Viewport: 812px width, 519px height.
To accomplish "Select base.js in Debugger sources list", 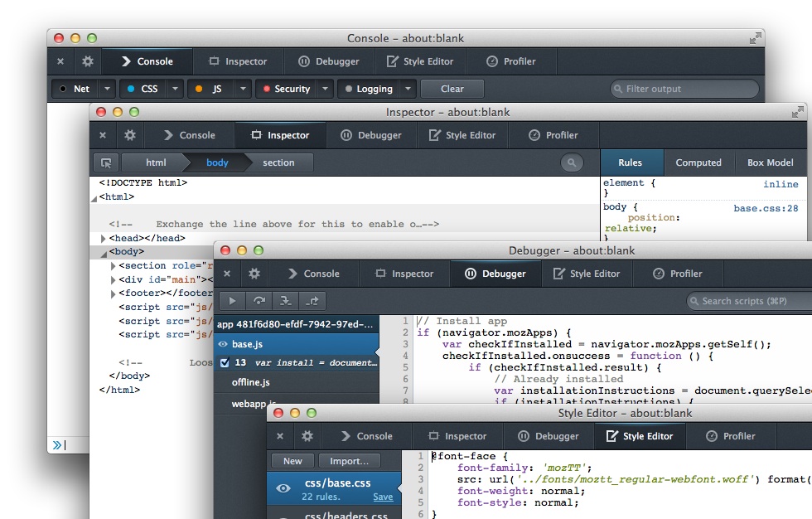I will tap(297, 344).
